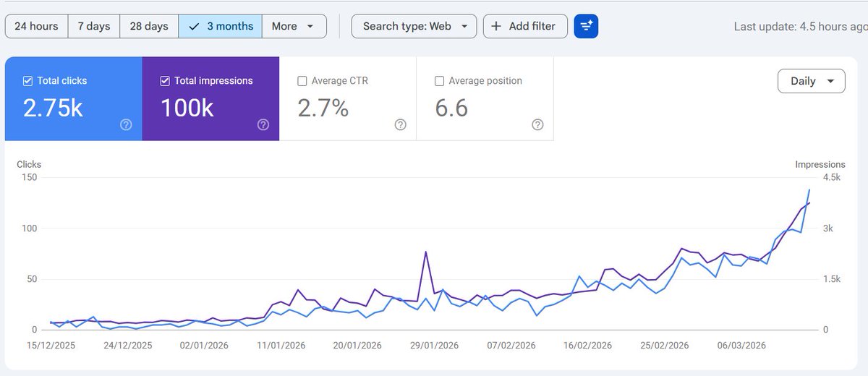868x376 pixels.
Task: Select the Average CTR metric card
Action: pos(348,98)
